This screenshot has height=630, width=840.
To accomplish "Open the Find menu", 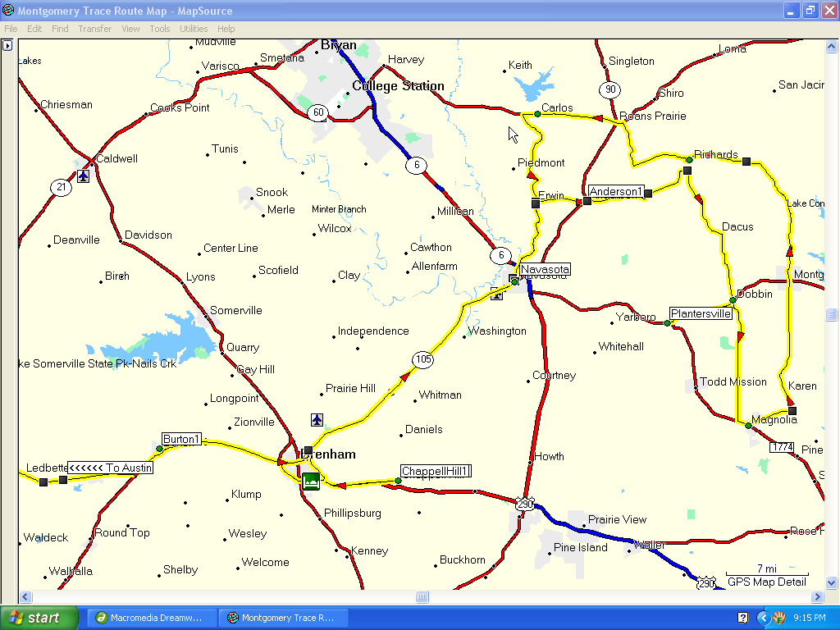I will point(60,29).
